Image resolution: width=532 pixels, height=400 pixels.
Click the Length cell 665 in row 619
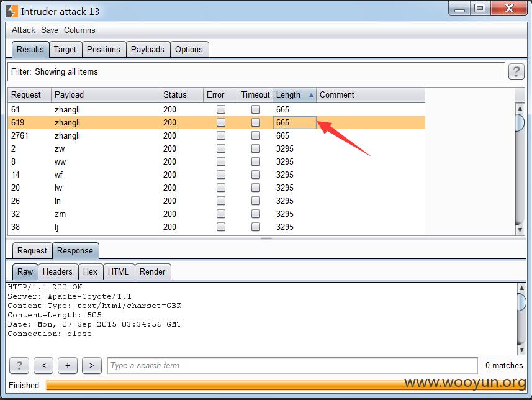click(x=294, y=122)
